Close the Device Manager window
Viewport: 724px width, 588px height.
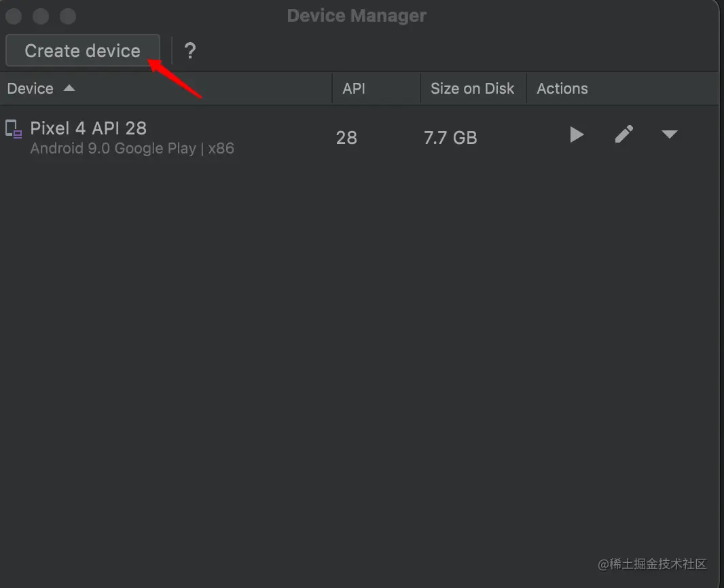13,16
